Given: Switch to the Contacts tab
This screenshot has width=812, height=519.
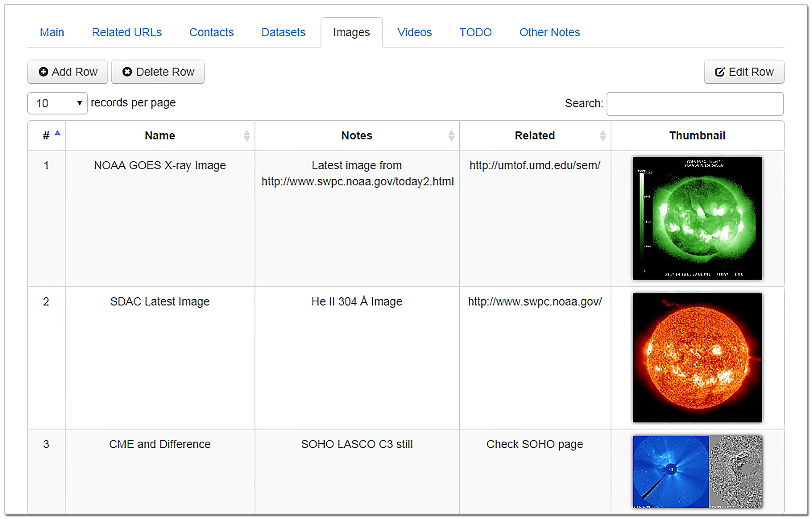Looking at the screenshot, I should tap(211, 32).
